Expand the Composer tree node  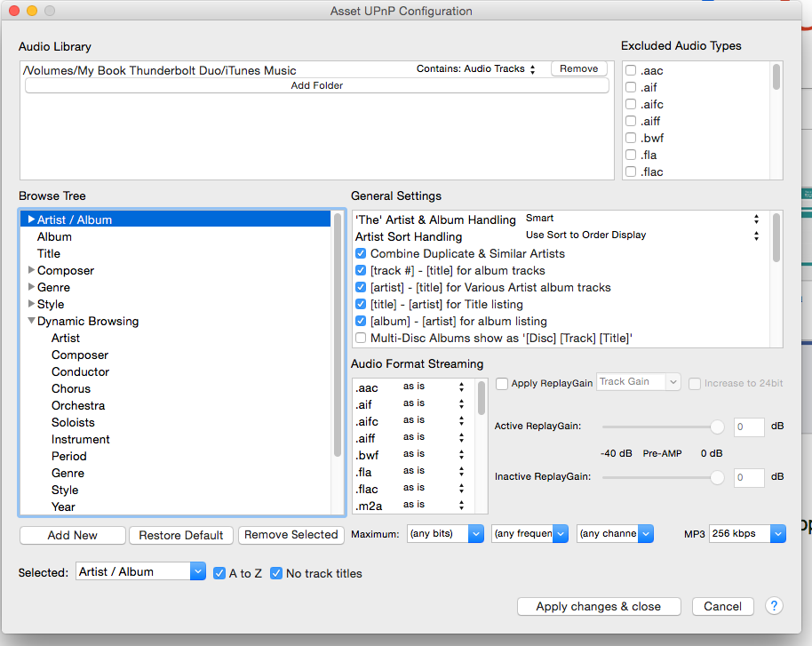tap(31, 270)
